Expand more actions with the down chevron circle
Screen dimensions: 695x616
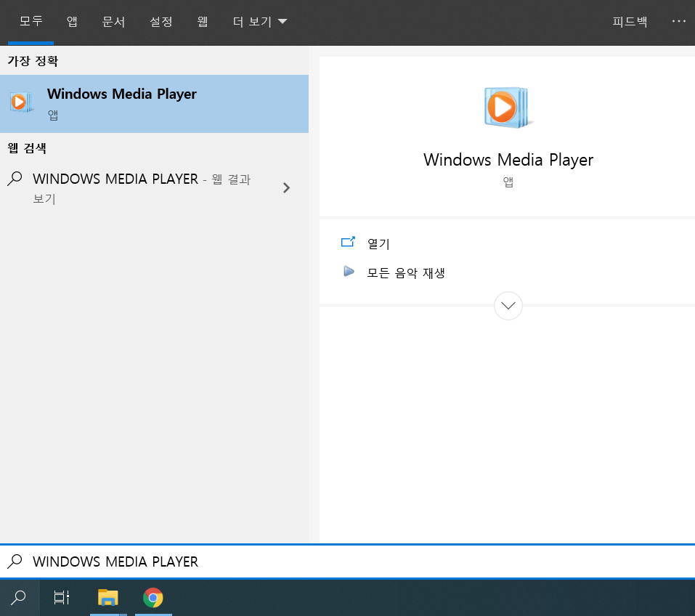pos(508,306)
